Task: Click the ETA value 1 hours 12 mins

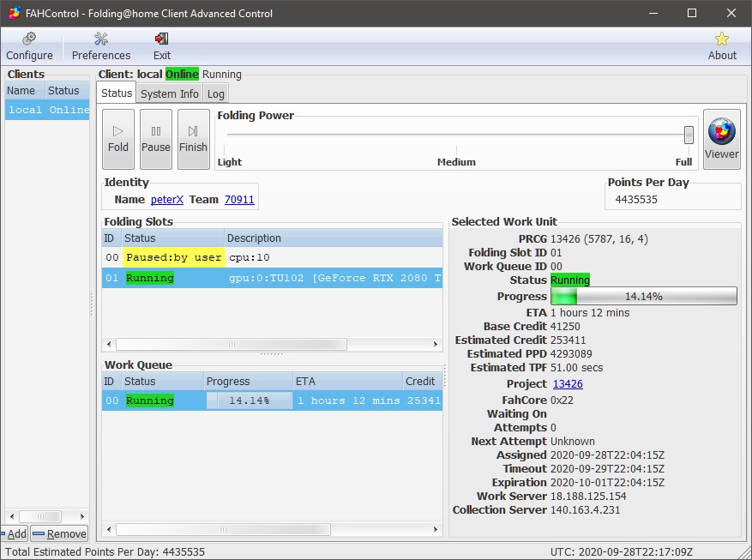Action: pos(590,313)
